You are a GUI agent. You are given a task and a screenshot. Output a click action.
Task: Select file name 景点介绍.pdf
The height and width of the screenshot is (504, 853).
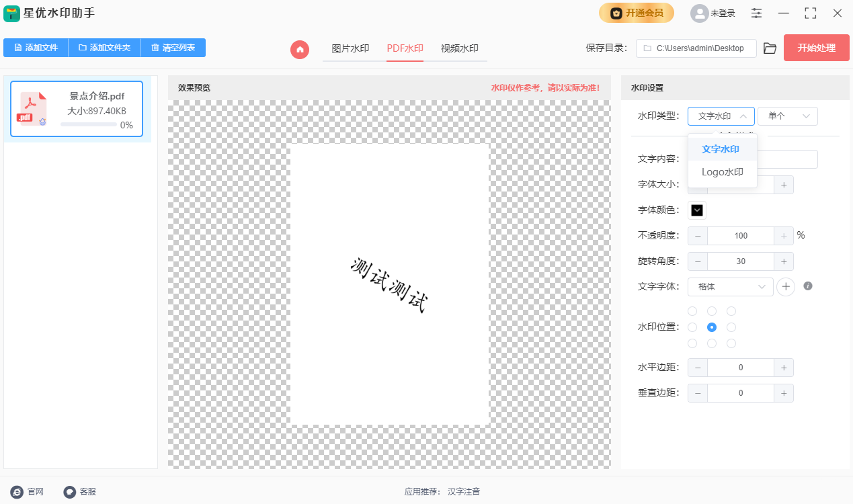pyautogui.click(x=97, y=96)
